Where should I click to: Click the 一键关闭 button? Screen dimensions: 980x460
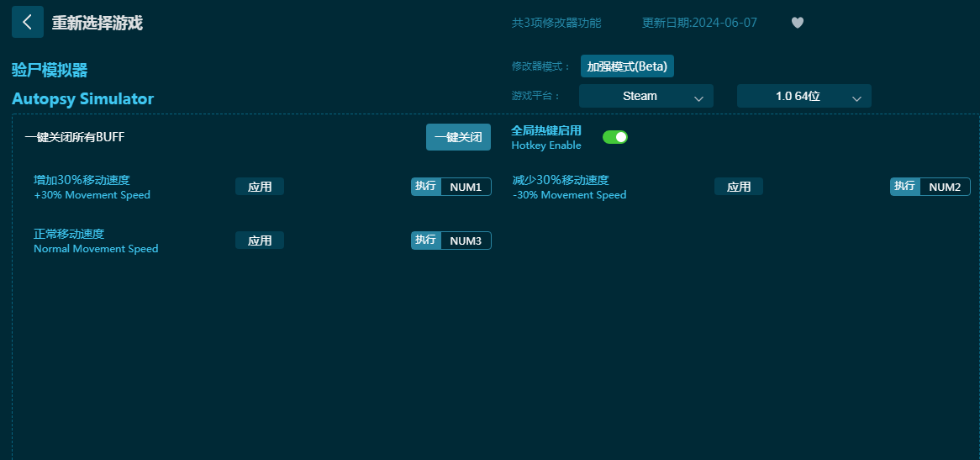click(x=458, y=137)
